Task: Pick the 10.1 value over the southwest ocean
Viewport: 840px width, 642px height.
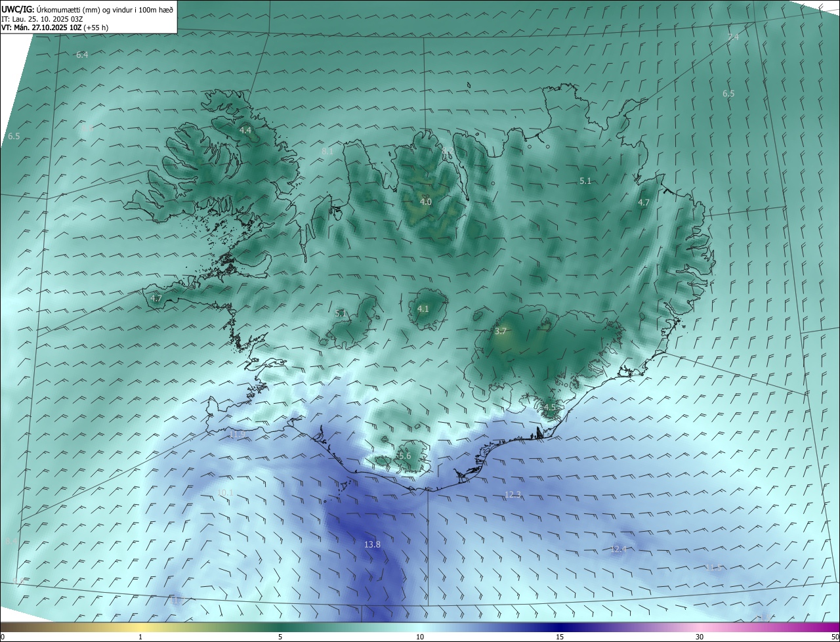Action: [x=225, y=492]
